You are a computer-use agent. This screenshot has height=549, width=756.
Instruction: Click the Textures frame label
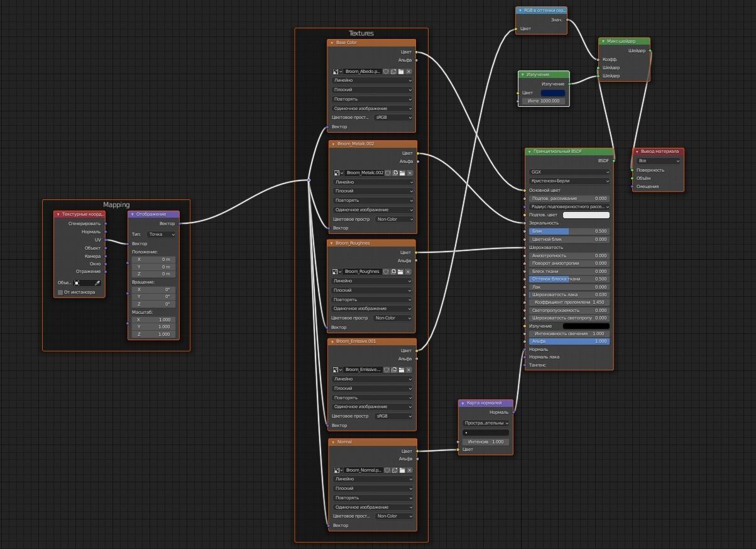pyautogui.click(x=361, y=33)
